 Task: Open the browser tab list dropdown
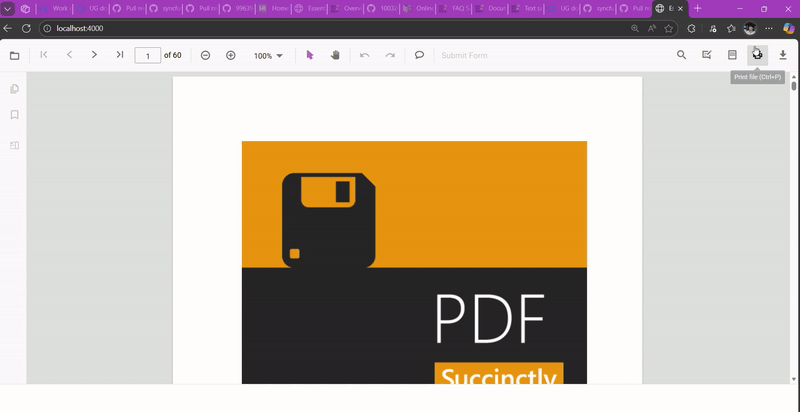8,8
